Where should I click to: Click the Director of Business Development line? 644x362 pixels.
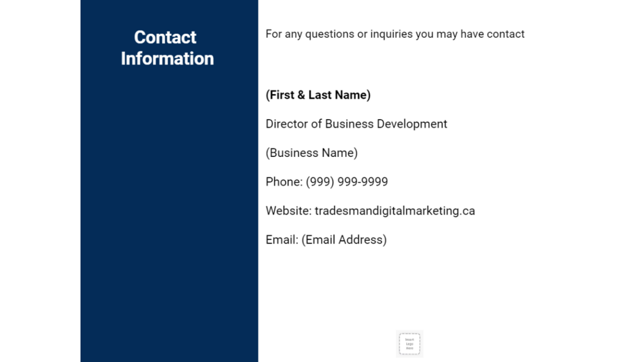click(356, 124)
